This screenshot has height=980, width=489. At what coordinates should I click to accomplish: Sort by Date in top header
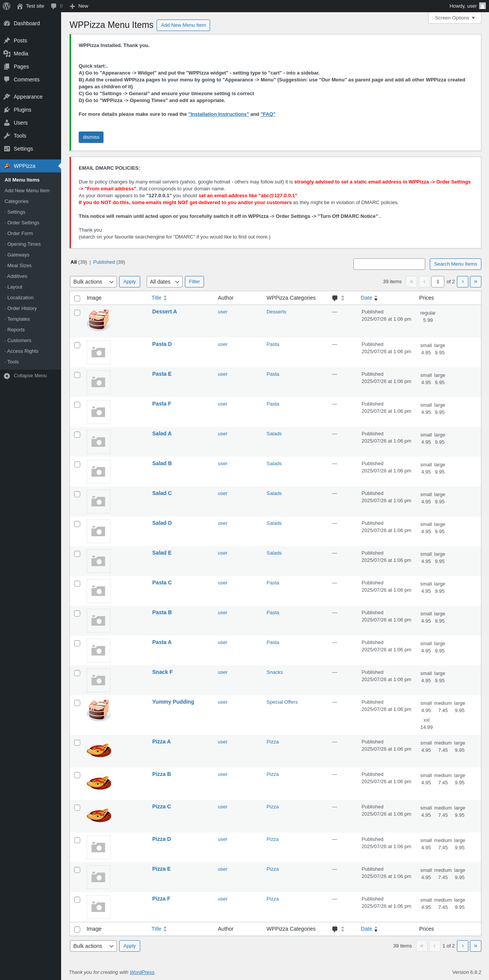tap(369, 298)
